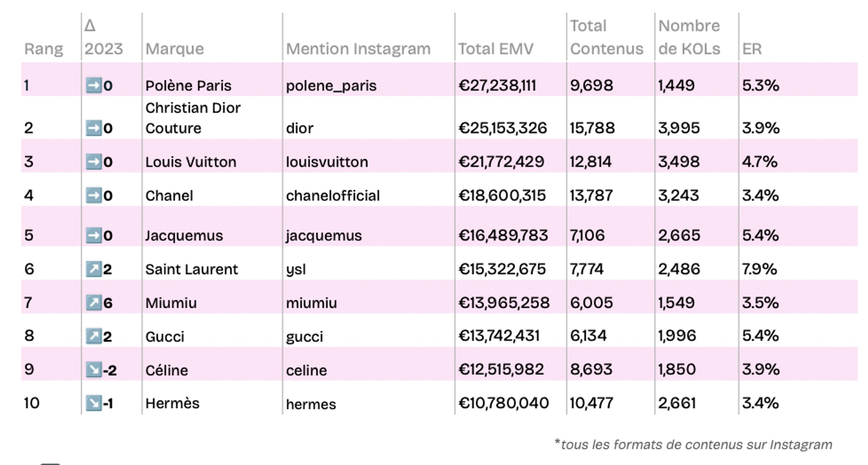Image resolution: width=868 pixels, height=465 pixels.
Task: Click the down-right arrow icon in Hermès row
Action: point(93,403)
